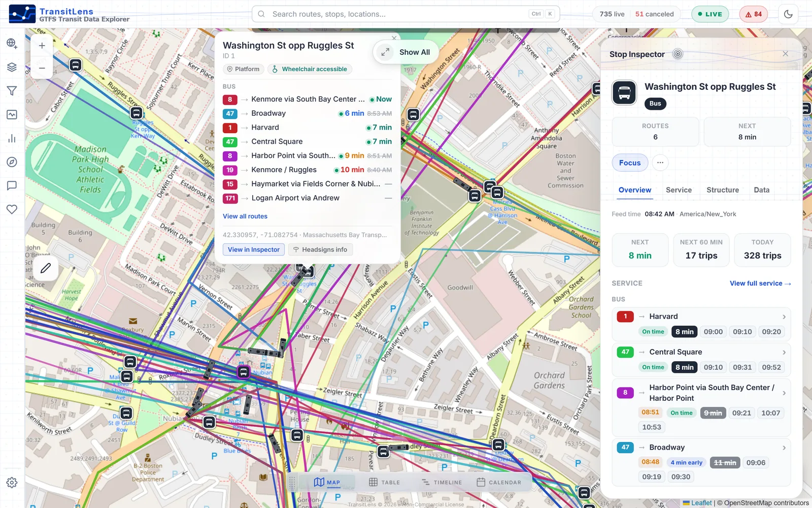Image resolution: width=812 pixels, height=508 pixels.
Task: Open the heart favorites icon
Action: coord(12,209)
